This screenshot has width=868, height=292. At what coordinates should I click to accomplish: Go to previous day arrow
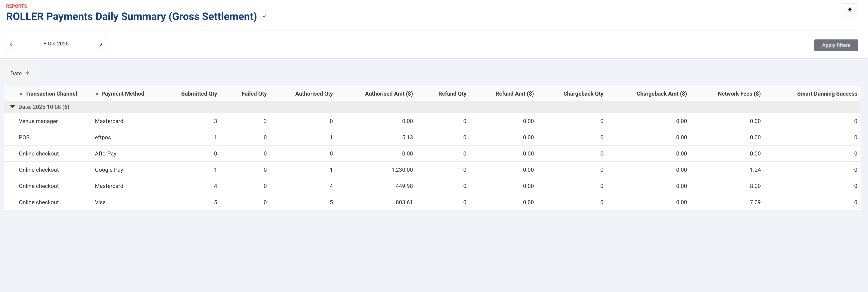[x=11, y=44]
